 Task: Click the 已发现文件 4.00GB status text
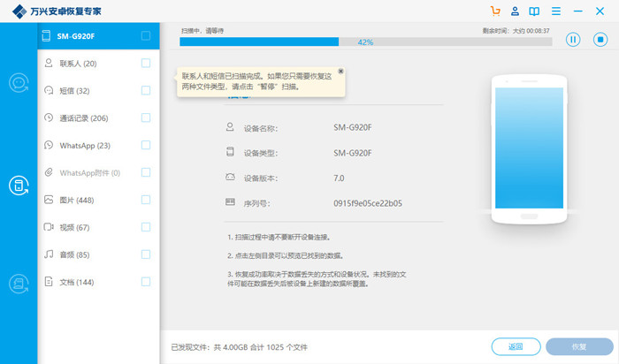(239, 347)
